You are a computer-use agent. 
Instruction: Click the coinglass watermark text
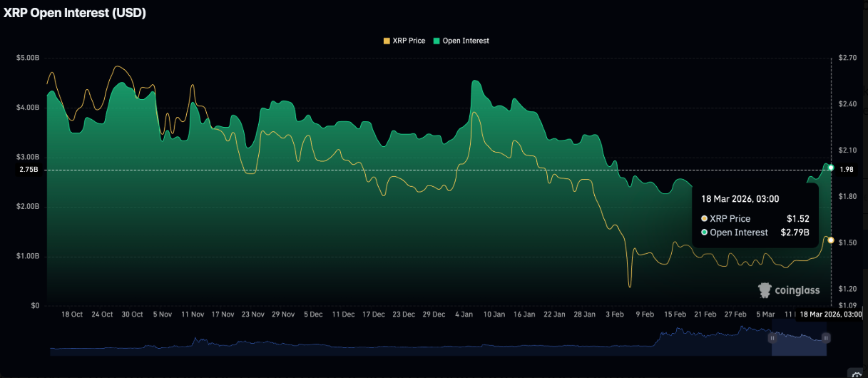pos(797,290)
